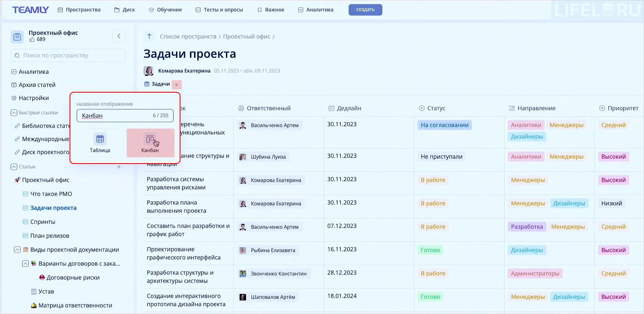This screenshot has width=644, height=314.
Task: Open task Разработка системы управления рисками
Action: tap(176, 183)
